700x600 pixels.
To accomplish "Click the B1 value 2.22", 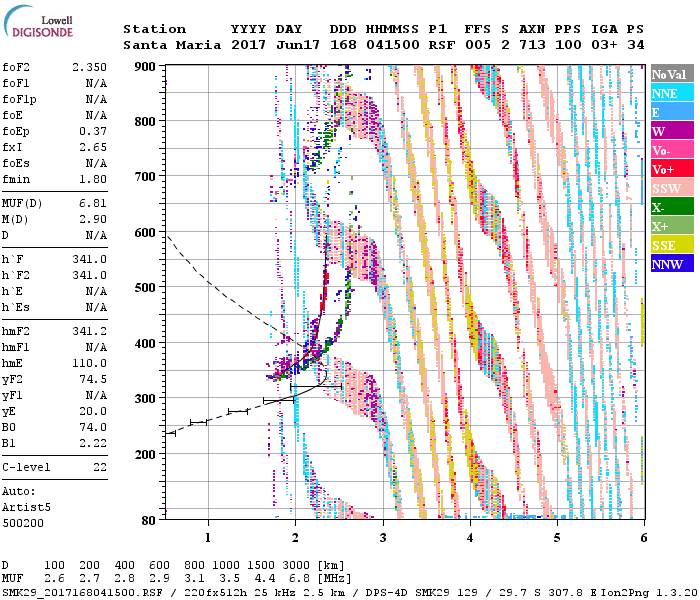I will (93, 444).
